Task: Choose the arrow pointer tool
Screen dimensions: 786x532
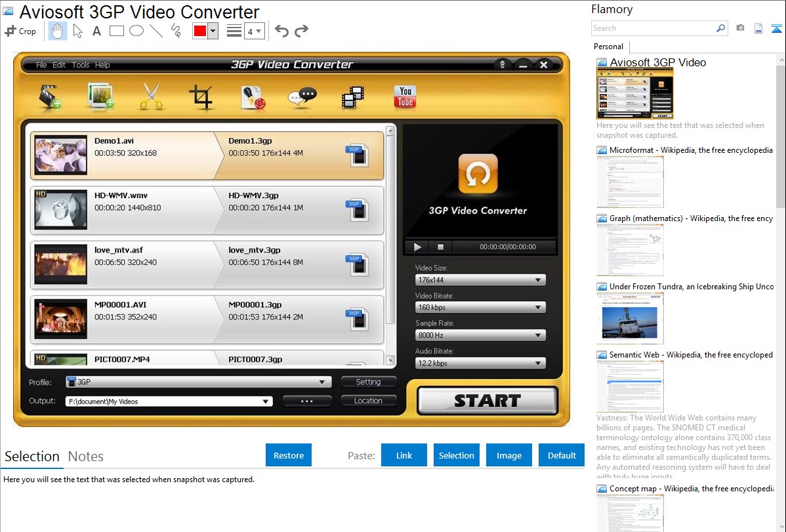Action: [x=77, y=31]
